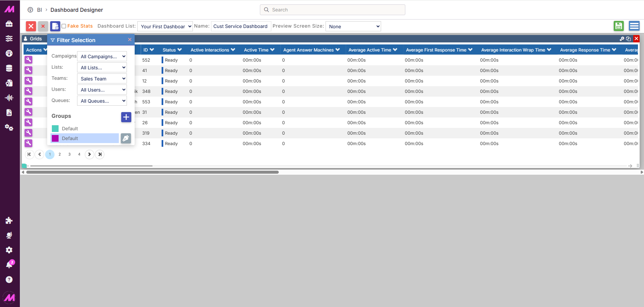644x307 pixels.
Task: Click the ID cell 319
Action: pyautogui.click(x=146, y=133)
